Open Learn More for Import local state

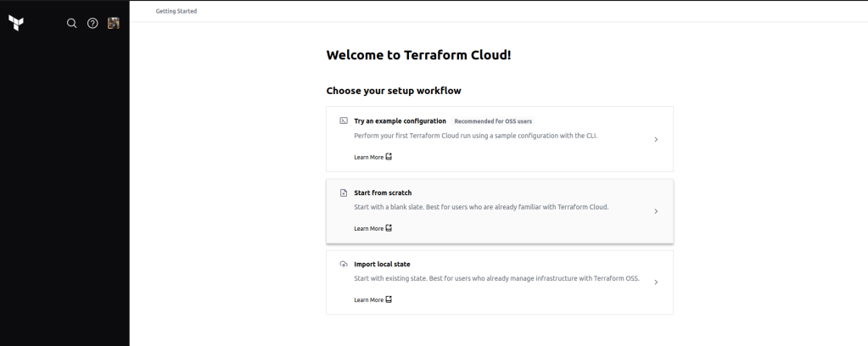368,299
